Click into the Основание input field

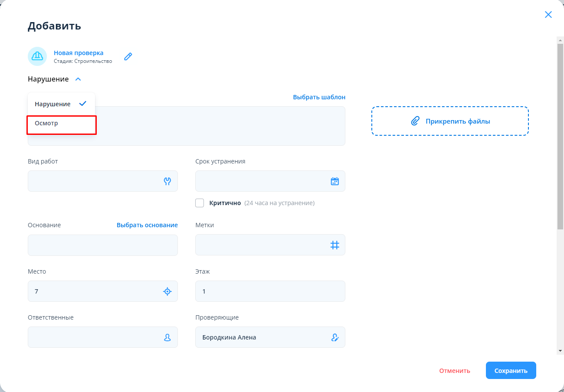point(102,245)
